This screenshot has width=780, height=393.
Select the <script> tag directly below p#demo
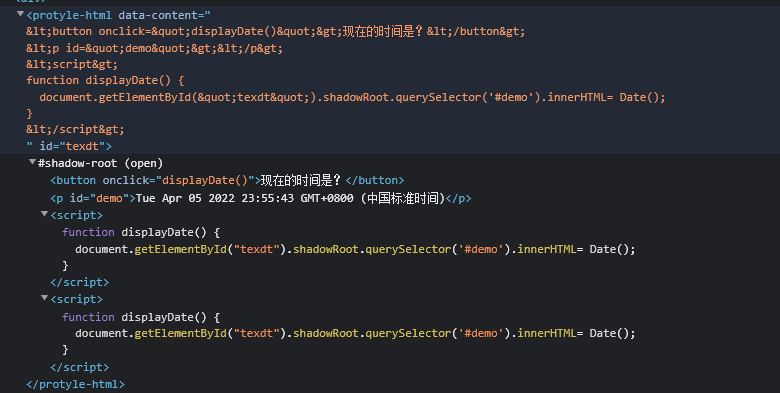77,215
